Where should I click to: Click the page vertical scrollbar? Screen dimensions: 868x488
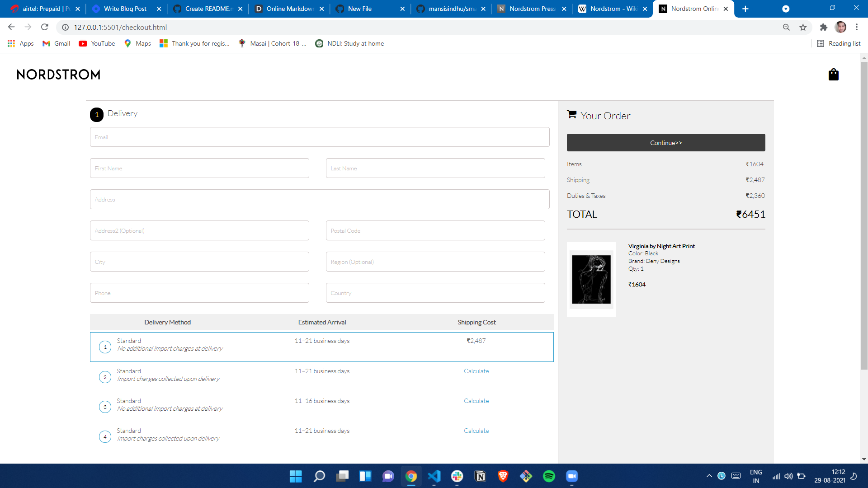coord(864,216)
